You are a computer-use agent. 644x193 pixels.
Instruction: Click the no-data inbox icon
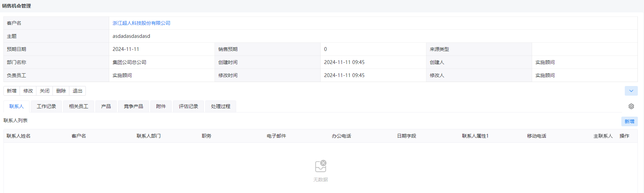coord(321,166)
